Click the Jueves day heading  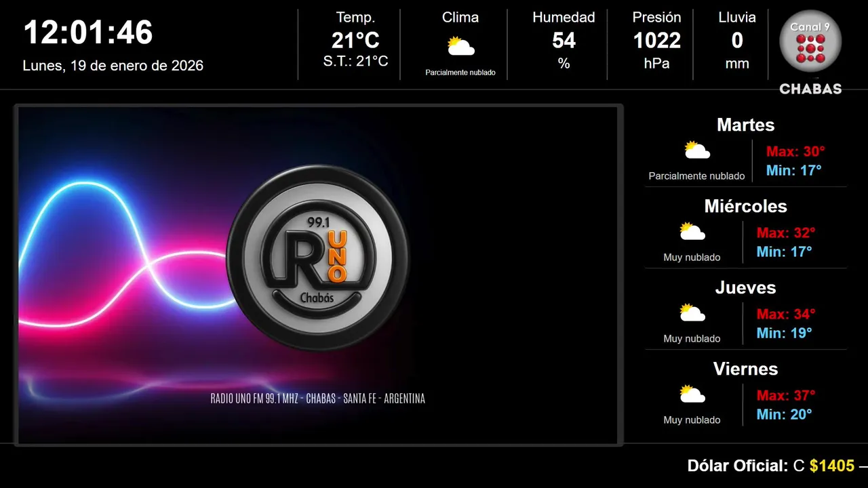[x=745, y=288]
